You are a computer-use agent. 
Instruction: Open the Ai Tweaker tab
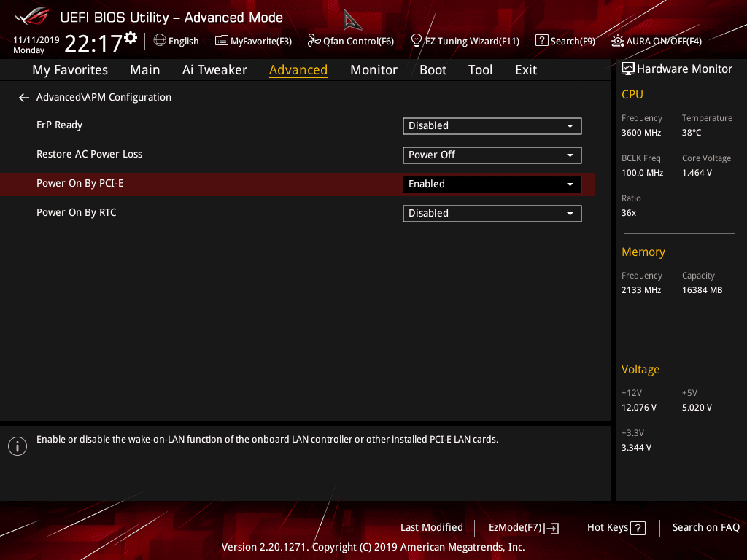point(214,70)
